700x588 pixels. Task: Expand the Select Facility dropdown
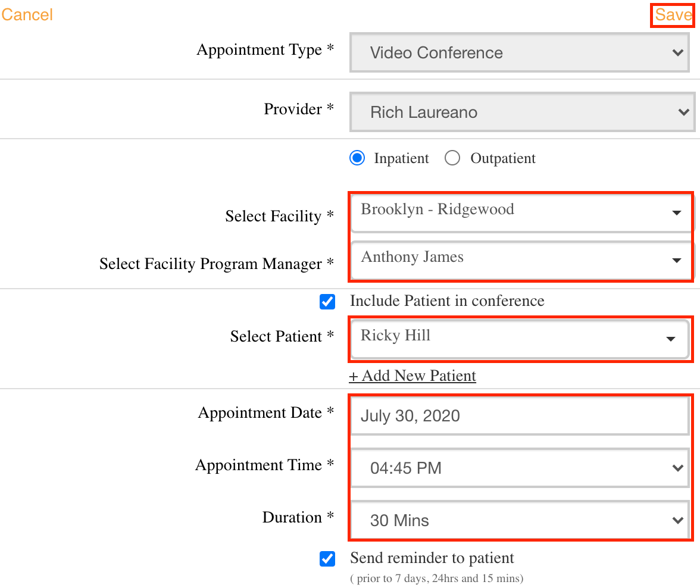pyautogui.click(x=520, y=211)
